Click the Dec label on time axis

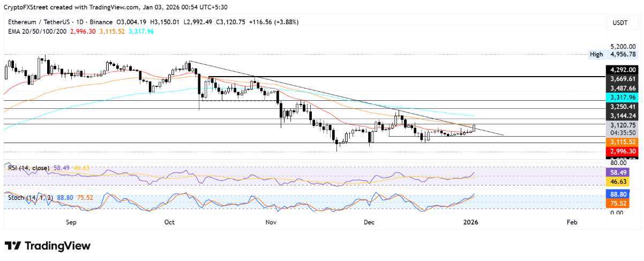(369, 221)
